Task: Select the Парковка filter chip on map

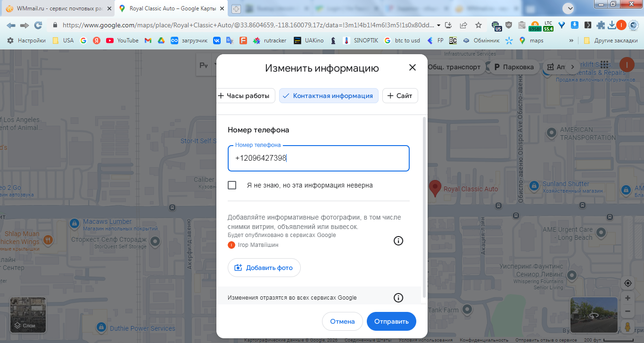Action: 513,67
